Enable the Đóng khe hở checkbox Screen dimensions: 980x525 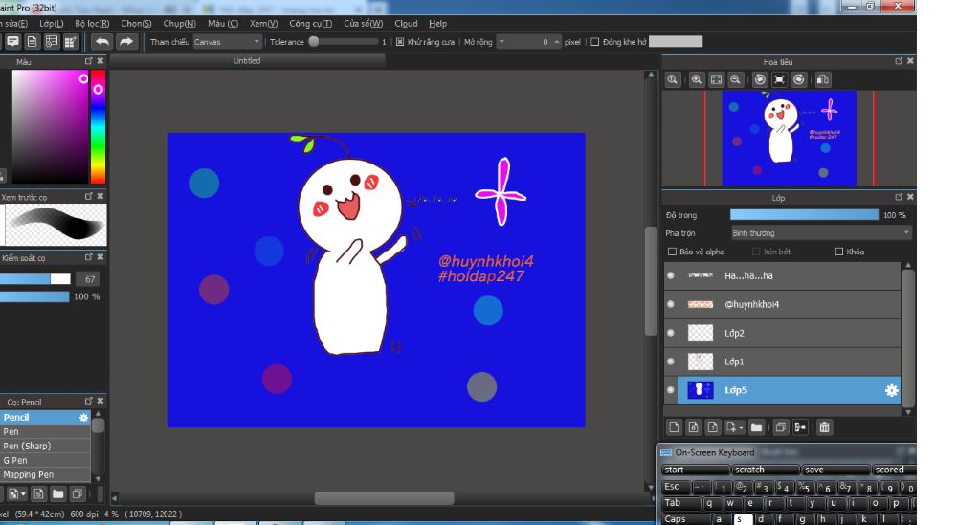pos(595,42)
